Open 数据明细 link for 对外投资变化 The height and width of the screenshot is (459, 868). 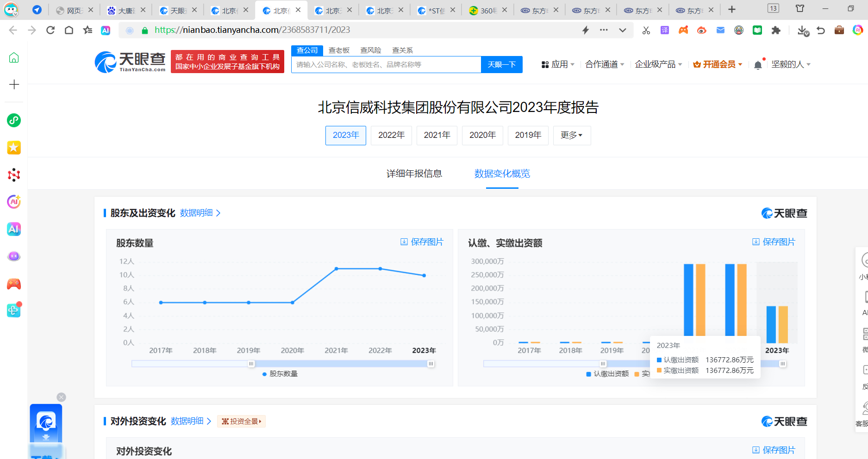click(191, 421)
